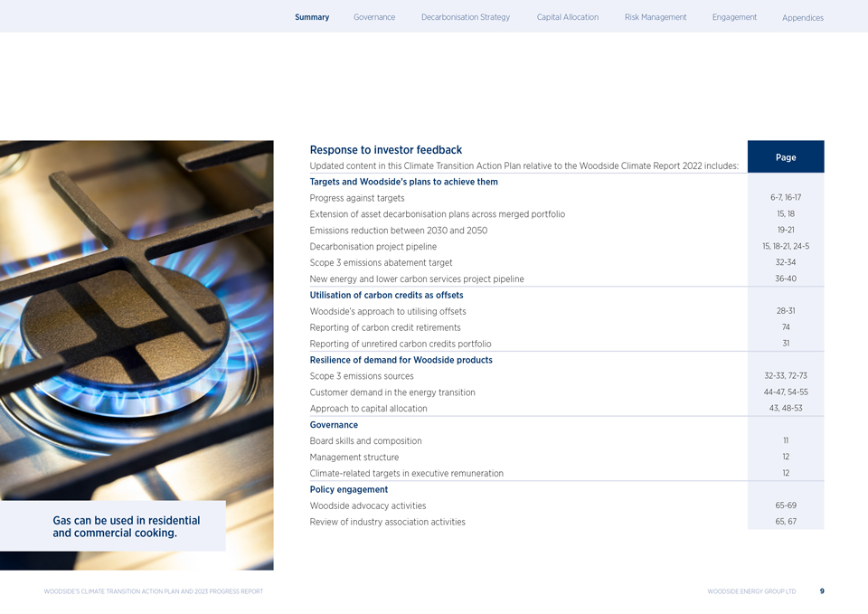This screenshot has height=614, width=868.
Task: Click 'Customer demand in the energy transition'
Action: 392,392
